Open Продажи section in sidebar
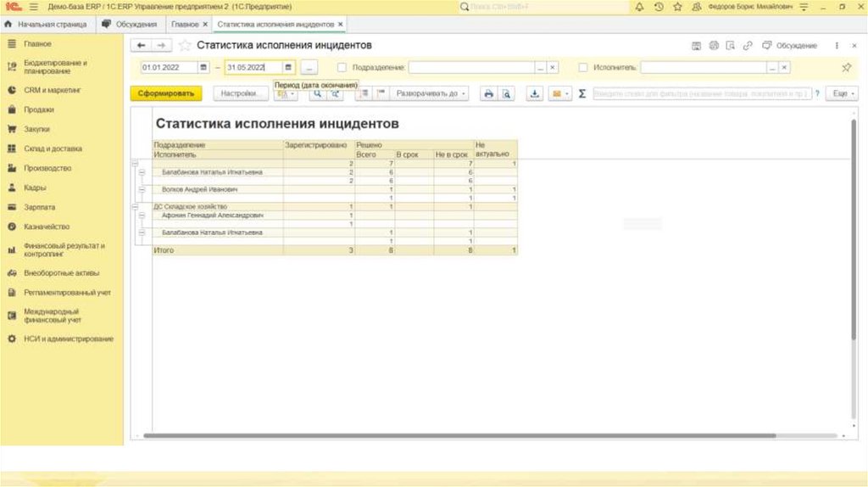Image resolution: width=868 pixels, height=487 pixels. point(39,109)
